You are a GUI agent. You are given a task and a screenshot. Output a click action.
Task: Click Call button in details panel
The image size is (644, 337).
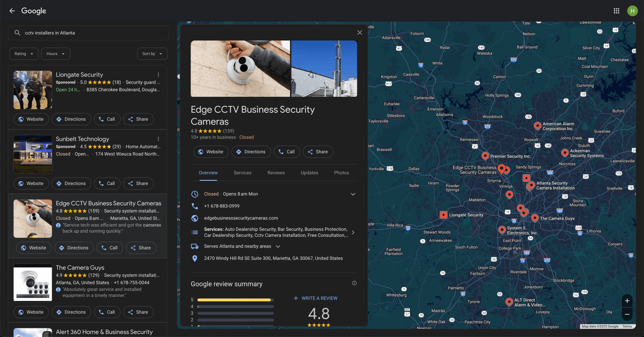287,152
